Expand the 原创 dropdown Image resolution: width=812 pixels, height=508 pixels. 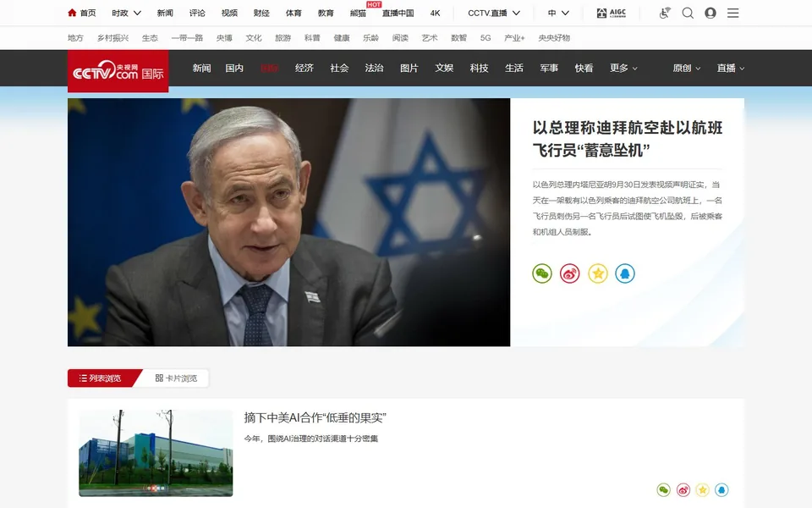pyautogui.click(x=686, y=68)
